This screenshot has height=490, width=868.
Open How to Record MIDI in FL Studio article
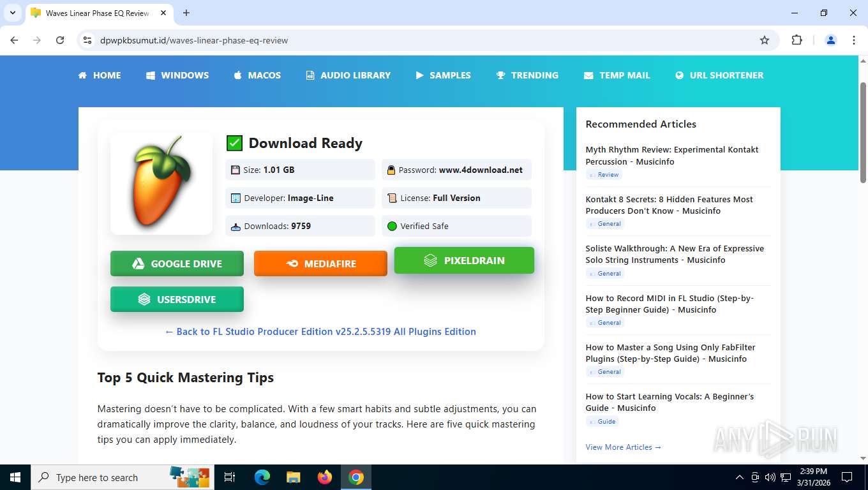[670, 304]
